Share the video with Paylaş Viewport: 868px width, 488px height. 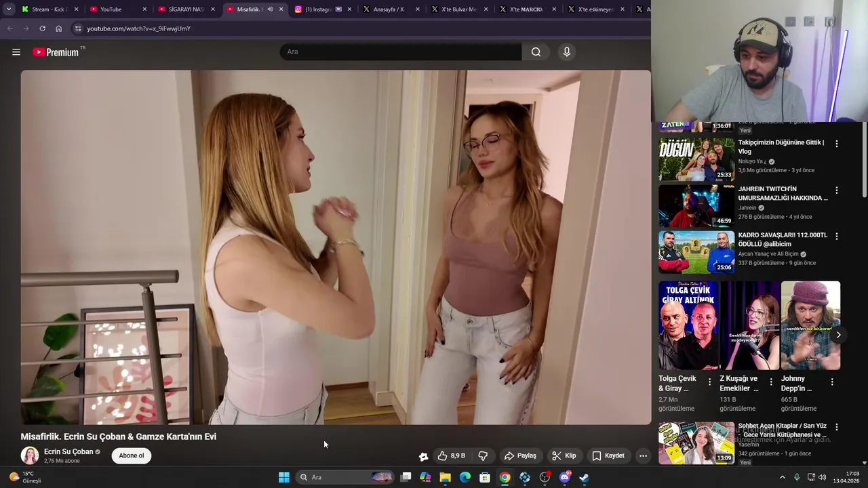click(x=520, y=456)
